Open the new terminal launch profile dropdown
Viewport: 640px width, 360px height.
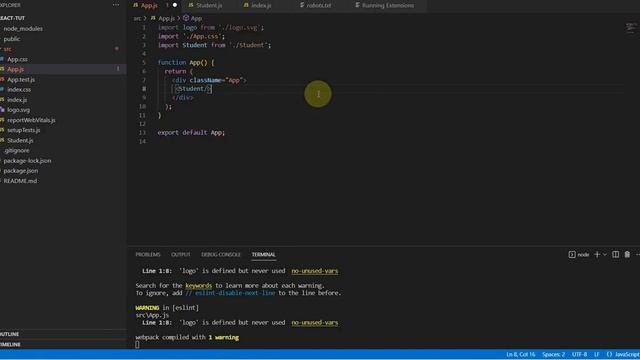point(605,254)
